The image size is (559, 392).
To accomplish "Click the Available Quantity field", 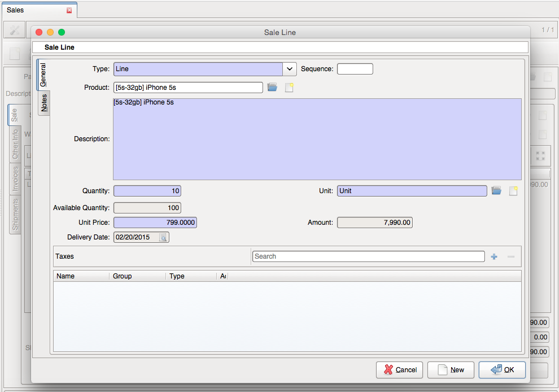I will [147, 208].
